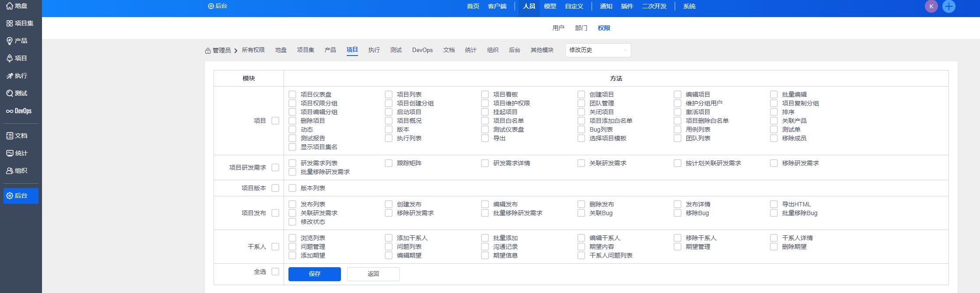Image resolution: width=980 pixels, height=293 pixels.
Task: Check the 项目仪表盘 permission checkbox
Action: [x=292, y=94]
